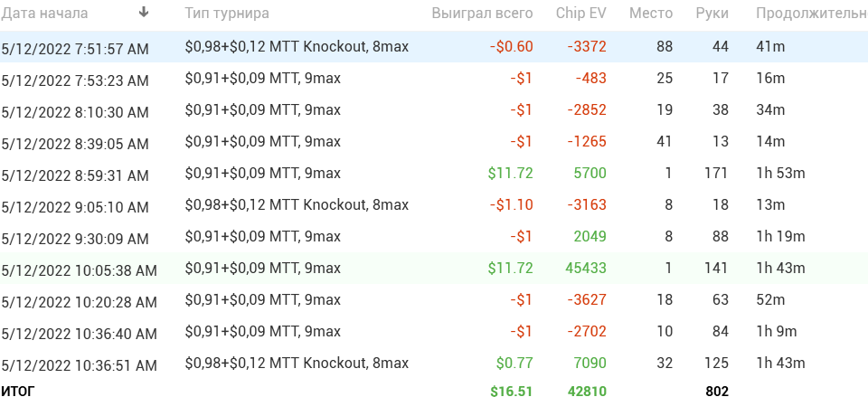
Task: Click the sort arrow next to Дата начала
Action: (144, 13)
